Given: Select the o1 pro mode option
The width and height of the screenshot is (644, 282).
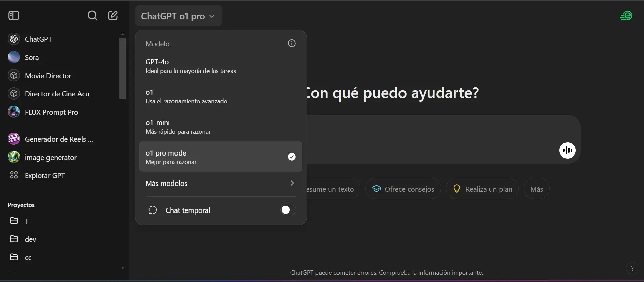Looking at the screenshot, I should coord(221,157).
